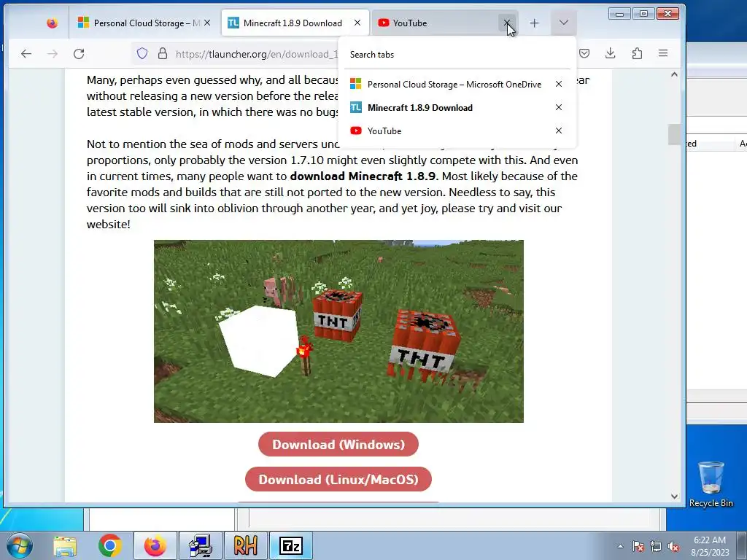Open a new tab with plus button
The height and width of the screenshot is (560, 747).
pyautogui.click(x=535, y=23)
